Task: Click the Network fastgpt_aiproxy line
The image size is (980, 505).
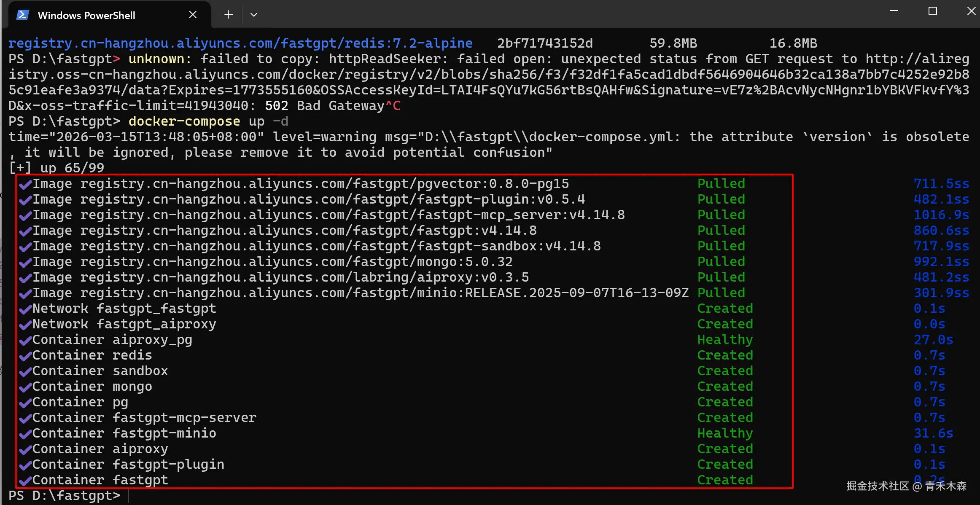Action: tap(124, 324)
